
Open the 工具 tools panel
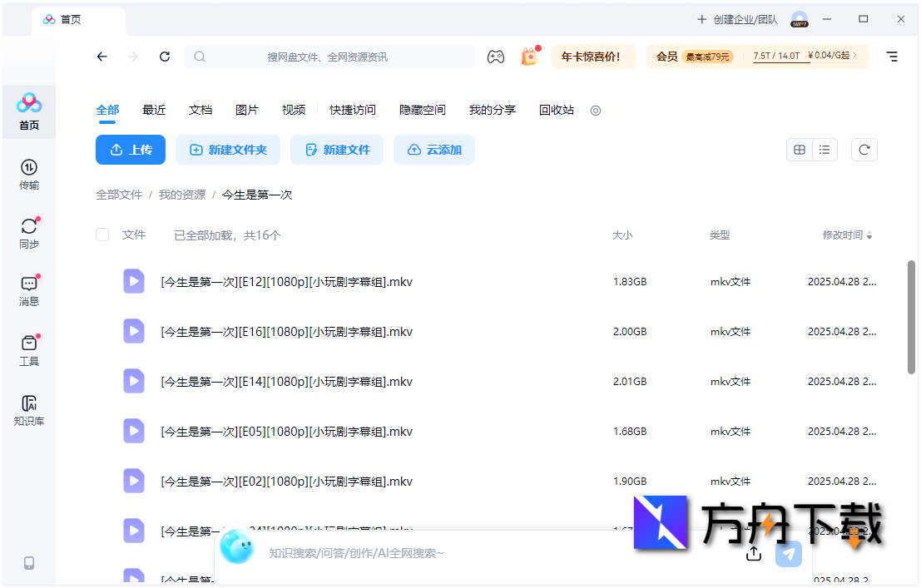coord(28,349)
